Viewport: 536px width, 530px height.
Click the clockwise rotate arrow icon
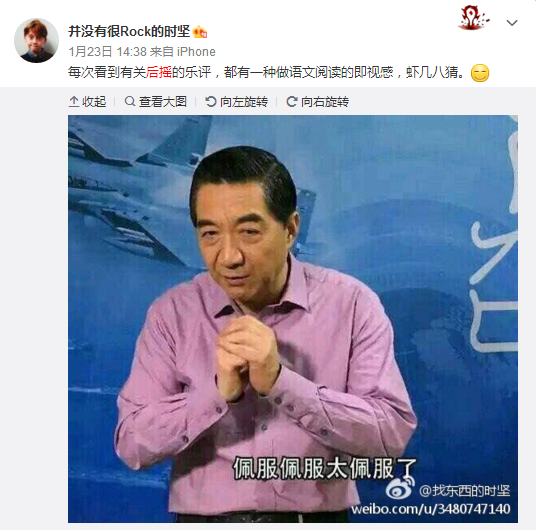(x=292, y=102)
